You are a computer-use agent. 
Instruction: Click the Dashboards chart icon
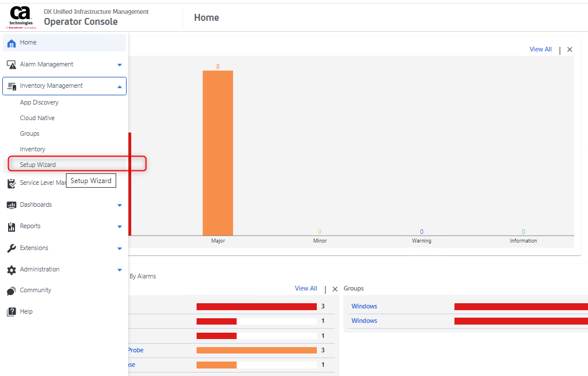pyautogui.click(x=11, y=205)
